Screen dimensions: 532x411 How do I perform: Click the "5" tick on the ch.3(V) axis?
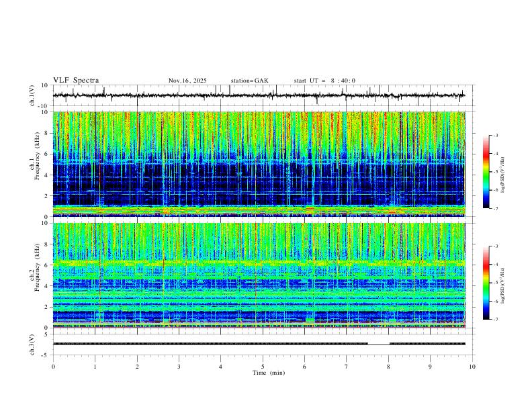coord(46,334)
